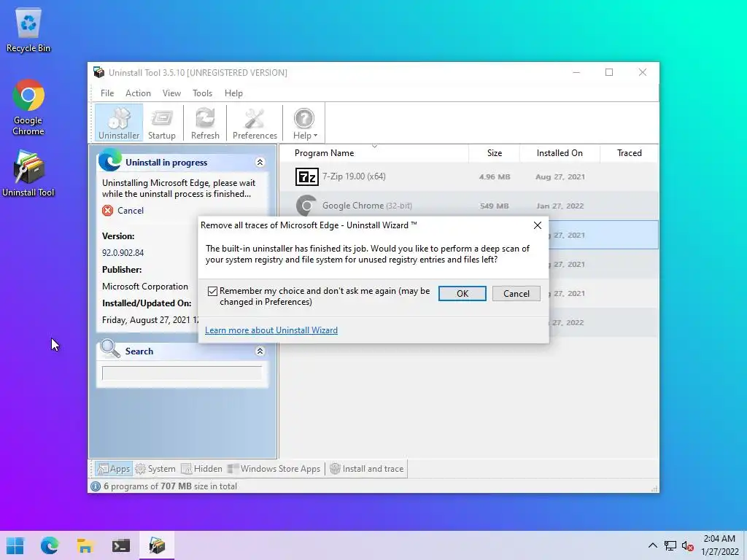The height and width of the screenshot is (560, 747).
Task: Click the Uninstall Tool title bar icon
Action: coord(99,72)
